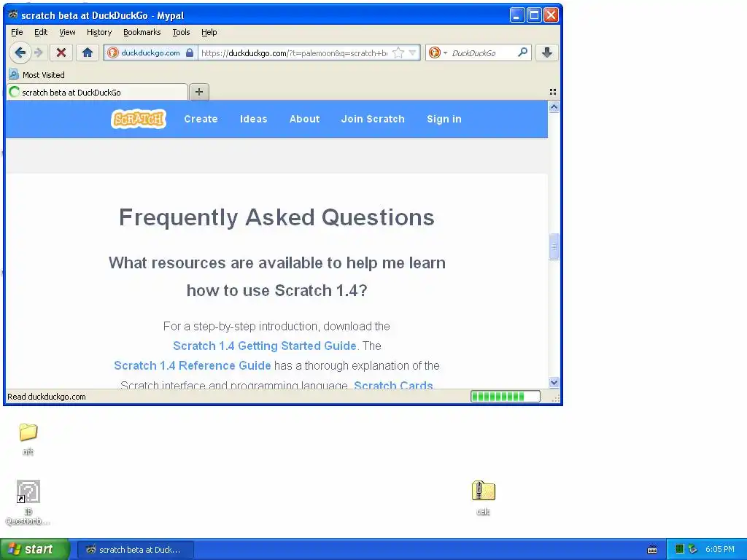Click Create in Scratch navigation
This screenshot has height=560, width=747.
click(201, 119)
